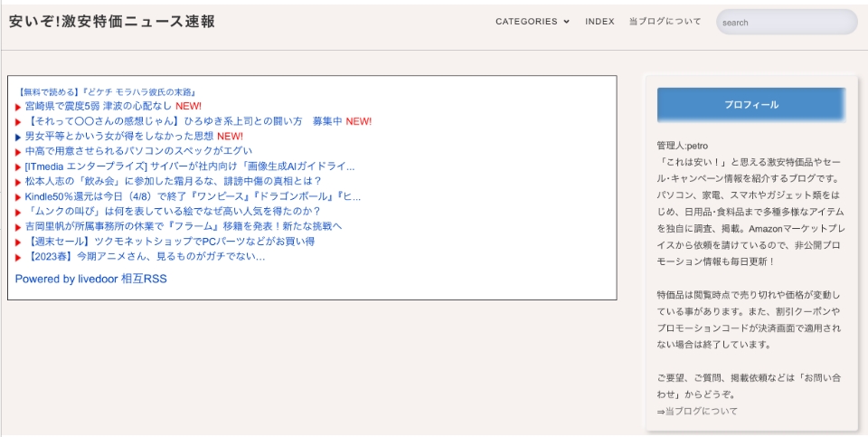The width and height of the screenshot is (868, 437).
Task: Open 宮崎県で震度5弱 津波の心配なし article
Action: pos(98,106)
